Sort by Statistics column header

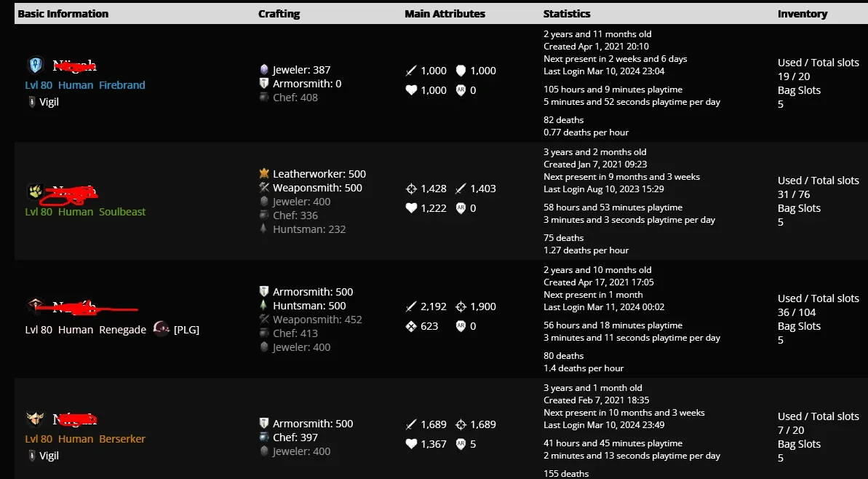pos(567,14)
